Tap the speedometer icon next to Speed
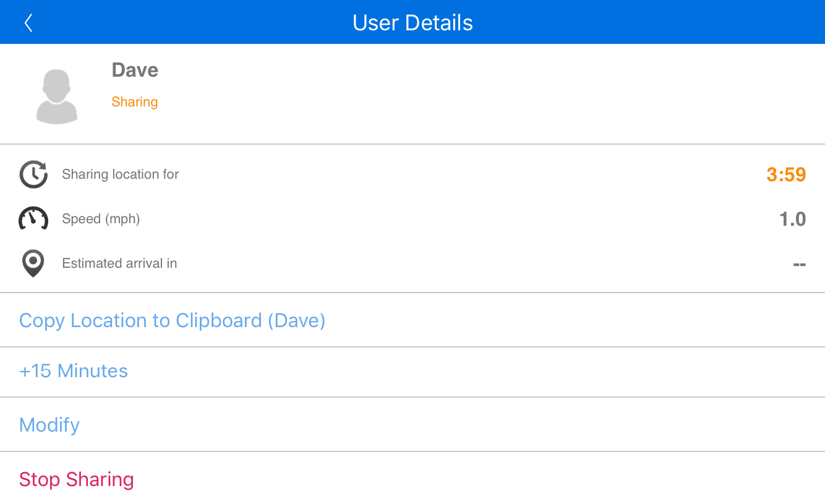The width and height of the screenshot is (825, 504). pyautogui.click(x=33, y=218)
